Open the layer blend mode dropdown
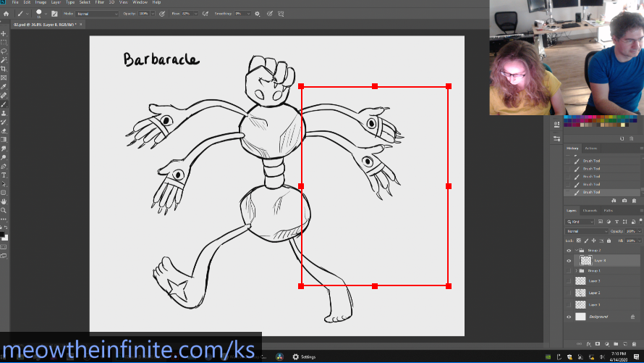644x363 pixels. [x=587, y=231]
